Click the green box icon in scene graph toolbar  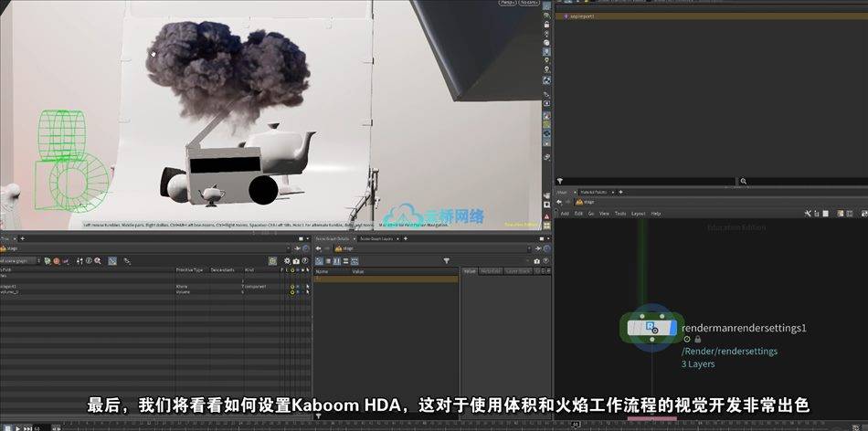272,260
